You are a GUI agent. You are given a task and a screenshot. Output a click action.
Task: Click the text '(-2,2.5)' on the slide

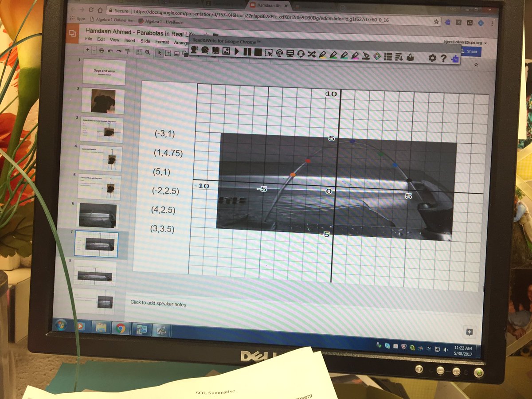pos(165,191)
